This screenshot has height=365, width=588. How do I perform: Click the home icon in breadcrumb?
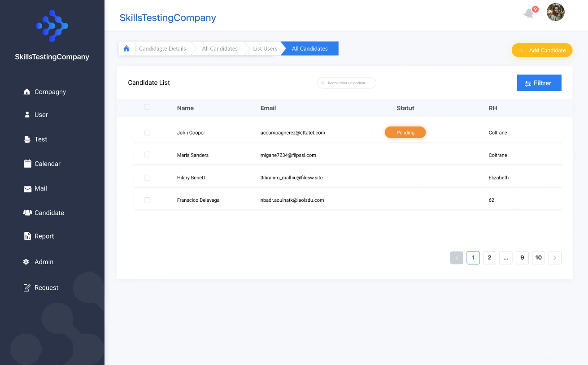pyautogui.click(x=126, y=48)
